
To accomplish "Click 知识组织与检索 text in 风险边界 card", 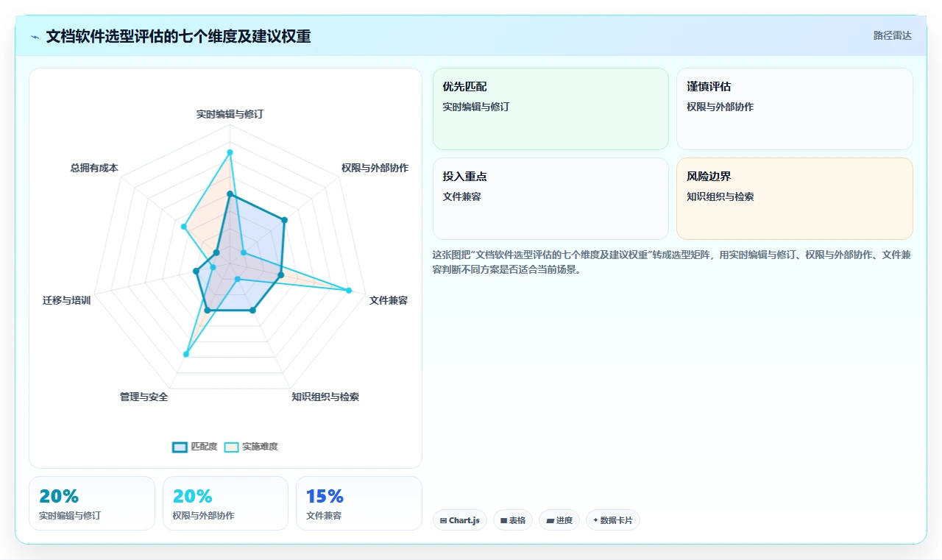I will click(x=720, y=196).
